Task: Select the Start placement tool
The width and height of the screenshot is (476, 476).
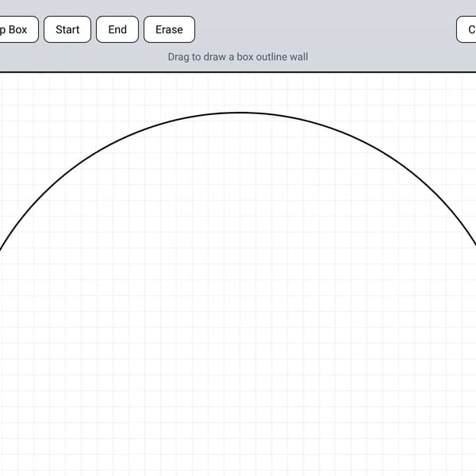Action: pyautogui.click(x=67, y=29)
